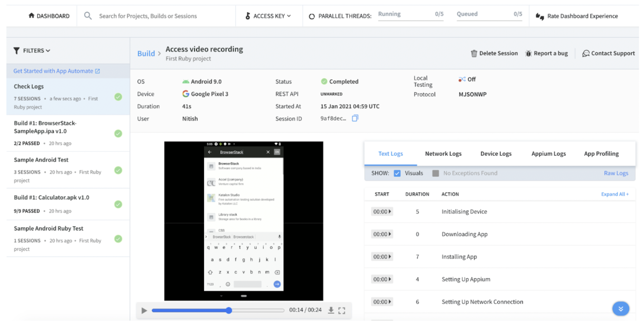
Task: Download the session video recording
Action: 331,310
